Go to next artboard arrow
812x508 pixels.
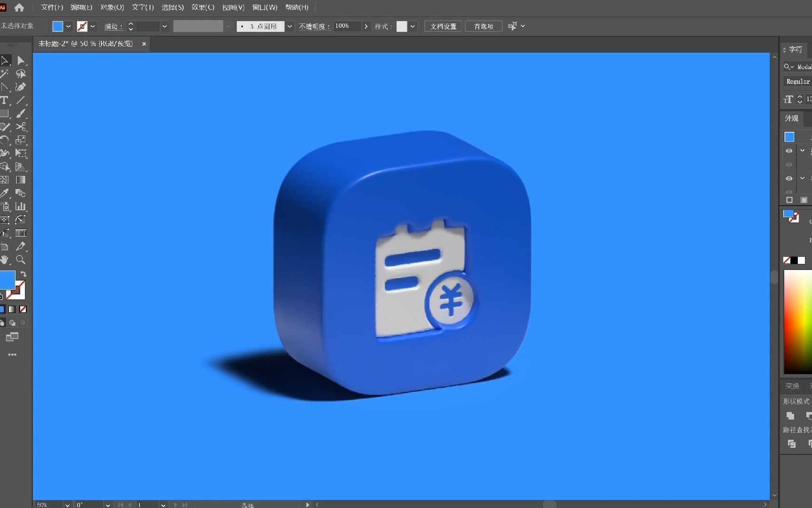175,505
